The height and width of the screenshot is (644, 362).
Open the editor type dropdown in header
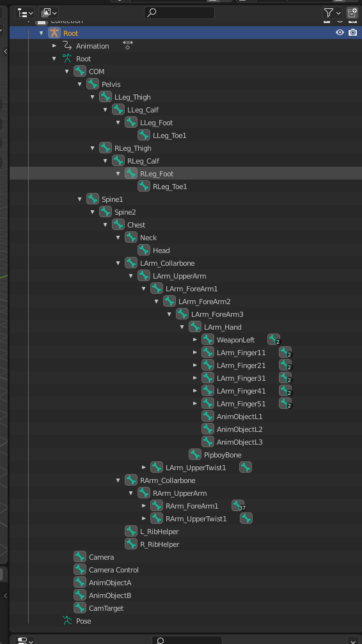pyautogui.click(x=25, y=13)
